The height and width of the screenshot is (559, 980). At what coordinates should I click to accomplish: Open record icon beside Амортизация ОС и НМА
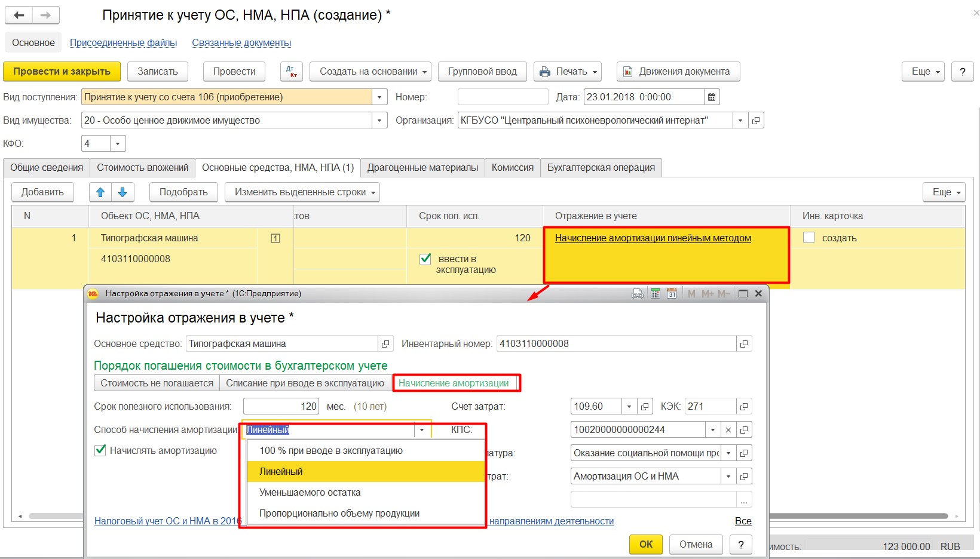coord(744,477)
